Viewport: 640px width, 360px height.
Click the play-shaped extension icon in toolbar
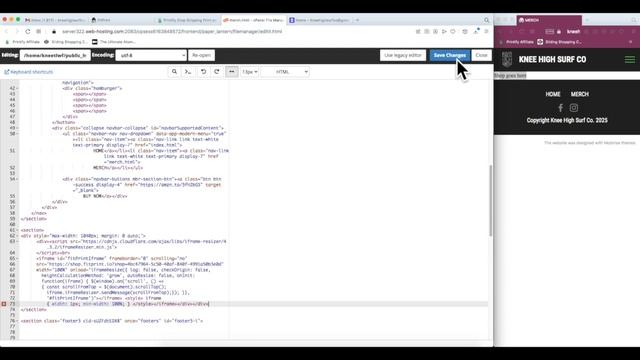pyautogui.click(x=444, y=31)
